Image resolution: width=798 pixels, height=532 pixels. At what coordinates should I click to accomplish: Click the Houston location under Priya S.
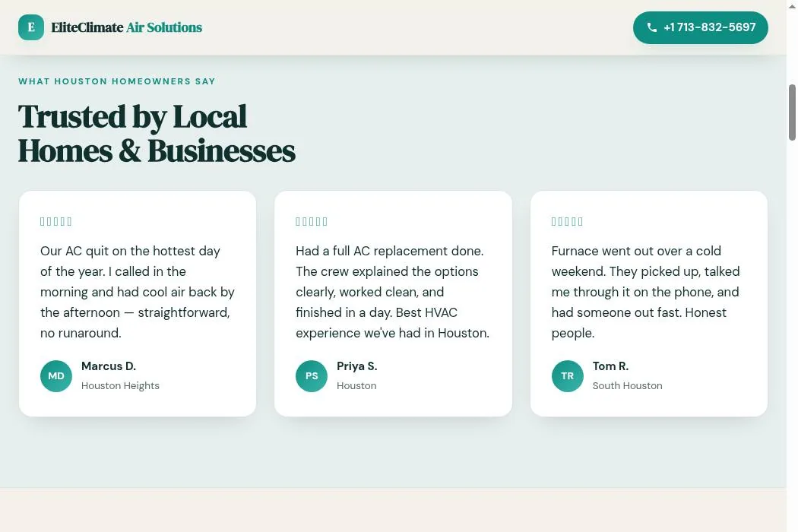coord(356,386)
